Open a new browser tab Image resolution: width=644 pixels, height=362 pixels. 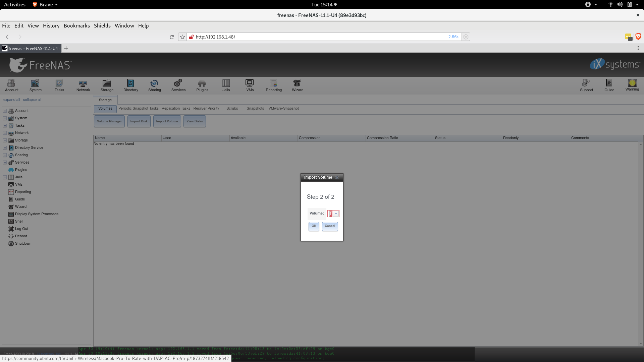(x=66, y=48)
